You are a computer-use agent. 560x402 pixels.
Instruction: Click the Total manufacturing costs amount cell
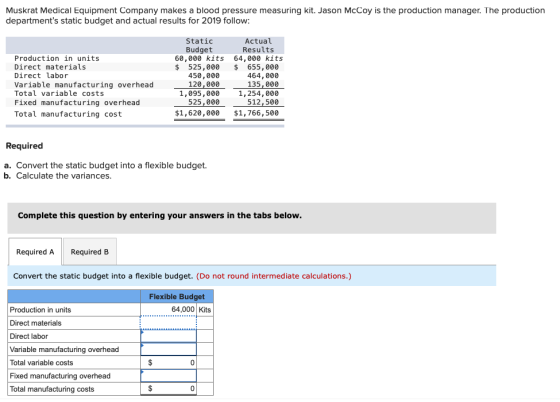tap(168, 388)
